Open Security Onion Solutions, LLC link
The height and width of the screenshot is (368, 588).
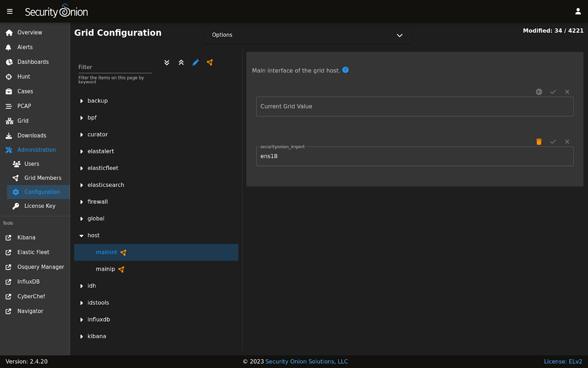(x=306, y=361)
